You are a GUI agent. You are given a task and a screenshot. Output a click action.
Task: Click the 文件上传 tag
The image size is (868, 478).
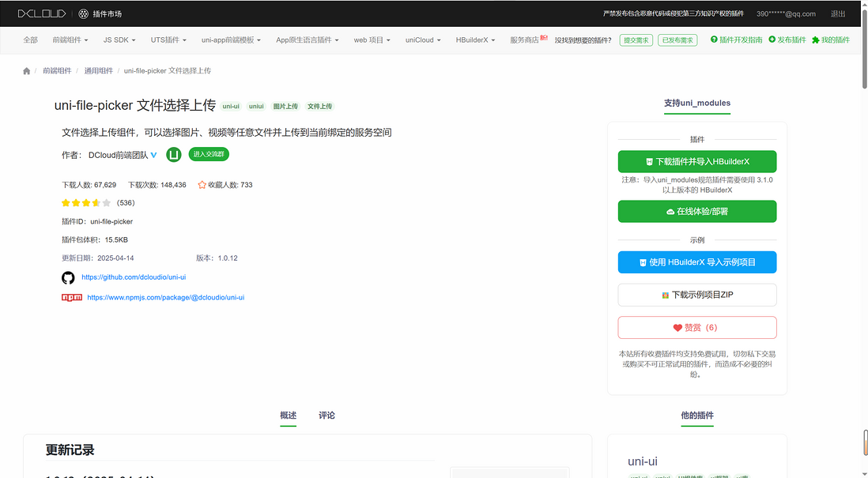[320, 106]
